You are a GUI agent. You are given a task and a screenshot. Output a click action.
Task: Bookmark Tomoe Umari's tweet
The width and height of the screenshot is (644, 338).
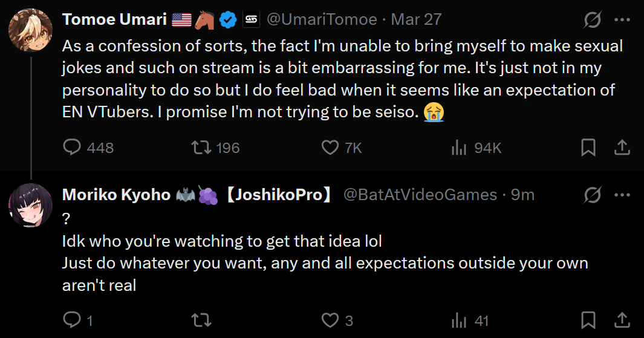click(x=588, y=148)
